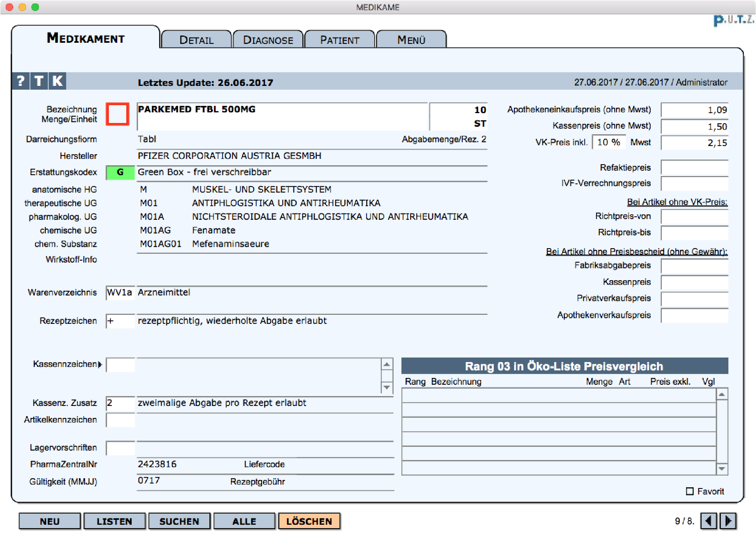Click the Kassenz. Zusatz field showing 2

pyautogui.click(x=120, y=403)
